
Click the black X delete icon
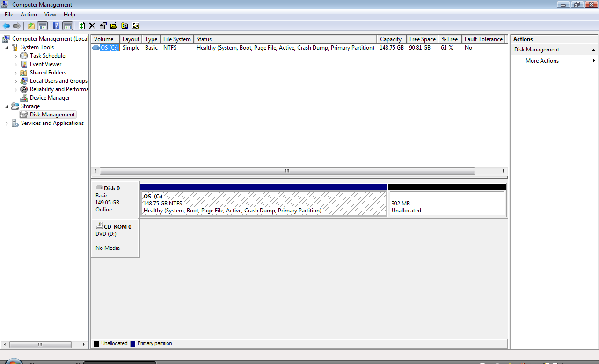[92, 26]
